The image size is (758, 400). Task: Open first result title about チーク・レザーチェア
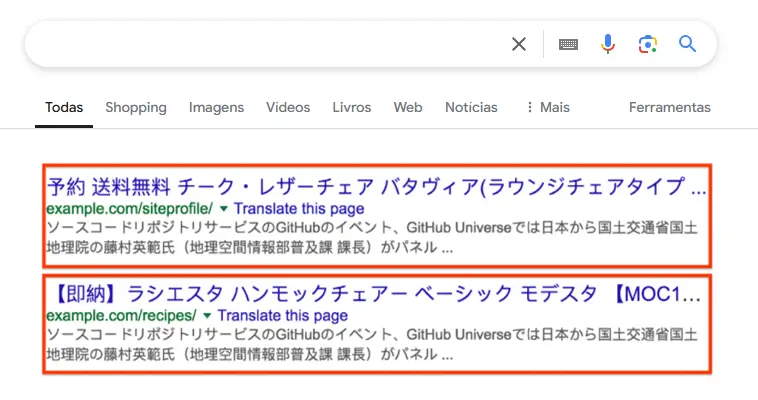pyautogui.click(x=376, y=187)
